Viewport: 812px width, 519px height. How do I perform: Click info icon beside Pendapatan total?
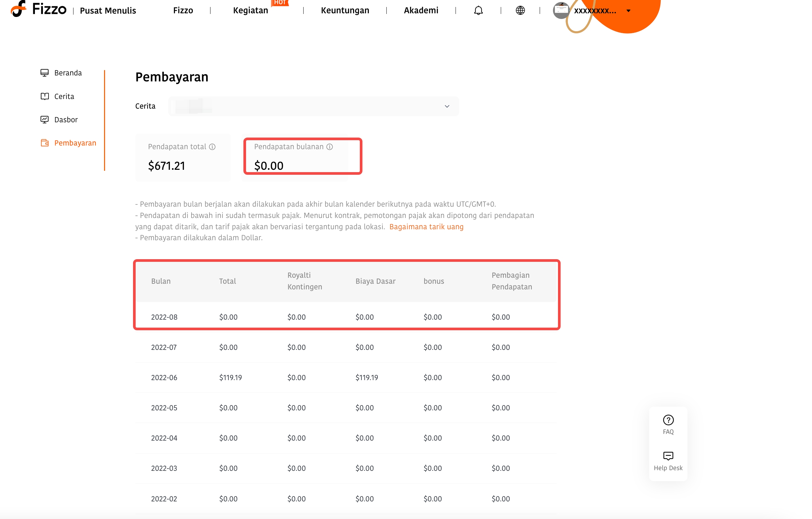[212, 147]
